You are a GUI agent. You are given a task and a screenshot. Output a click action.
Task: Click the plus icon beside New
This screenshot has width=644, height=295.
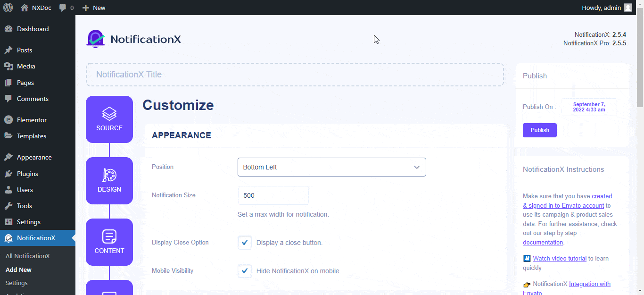click(x=85, y=8)
